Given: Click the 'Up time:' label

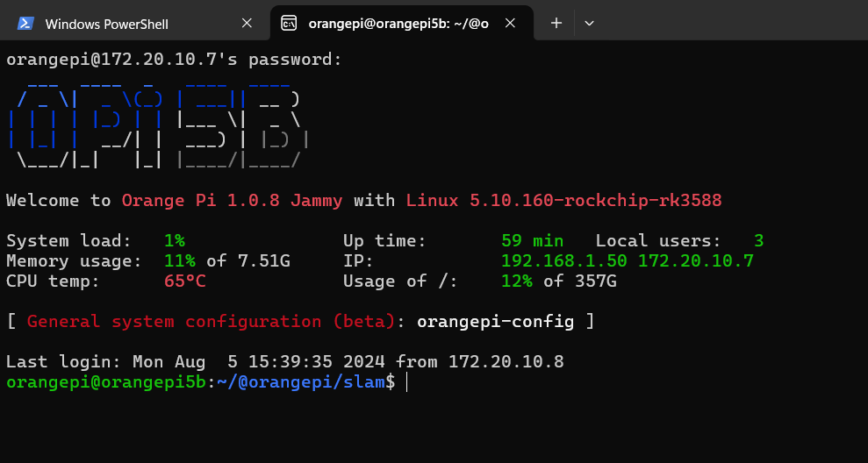Looking at the screenshot, I should pos(384,240).
